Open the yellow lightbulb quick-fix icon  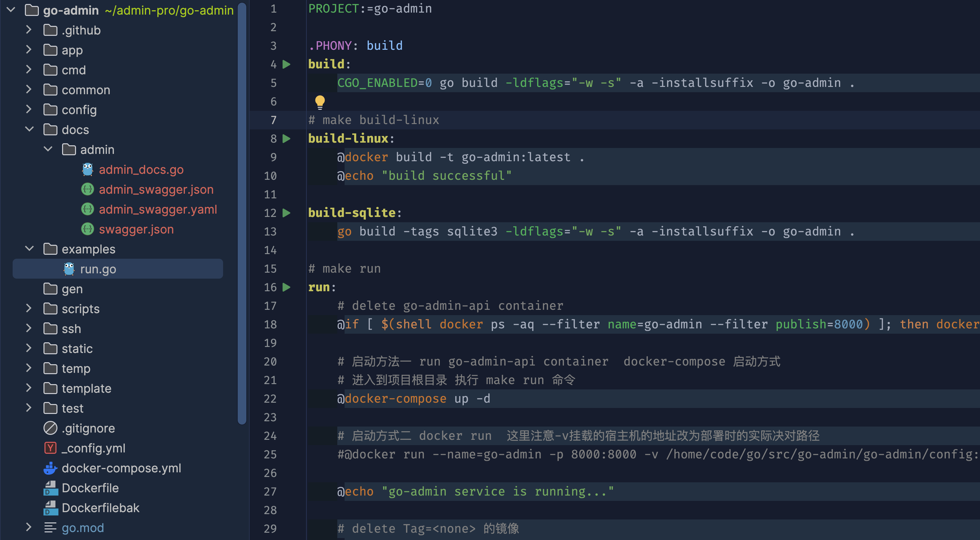coord(320,102)
